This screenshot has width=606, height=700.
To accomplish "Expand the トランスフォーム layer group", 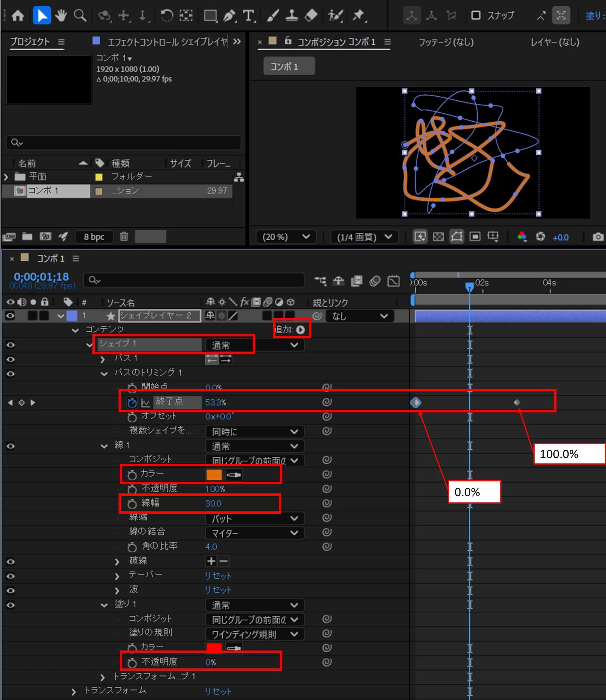I will [x=73, y=691].
